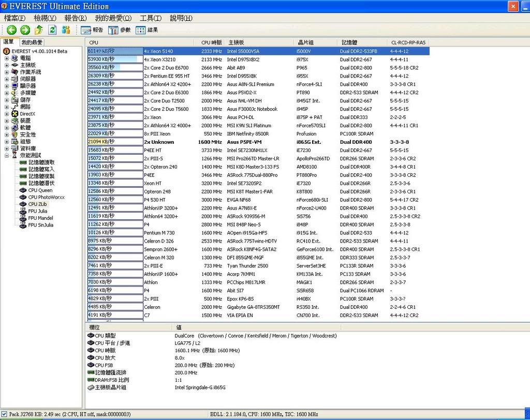Open the 說明(H) menu
This screenshot has width=530, height=420.
pos(181,18)
